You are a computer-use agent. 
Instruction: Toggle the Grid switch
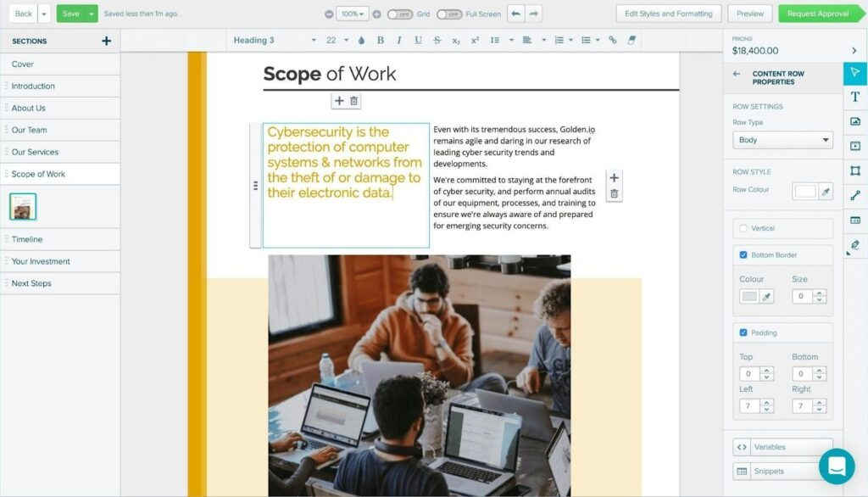tap(400, 14)
